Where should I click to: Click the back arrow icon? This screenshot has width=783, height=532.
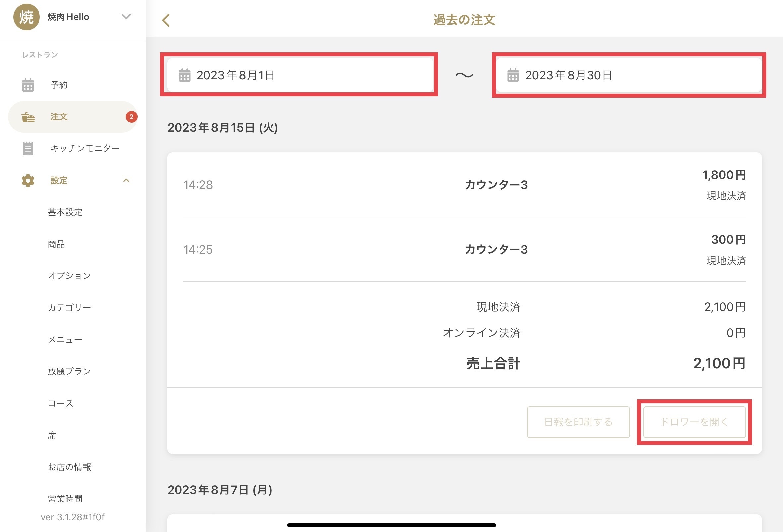point(166,20)
